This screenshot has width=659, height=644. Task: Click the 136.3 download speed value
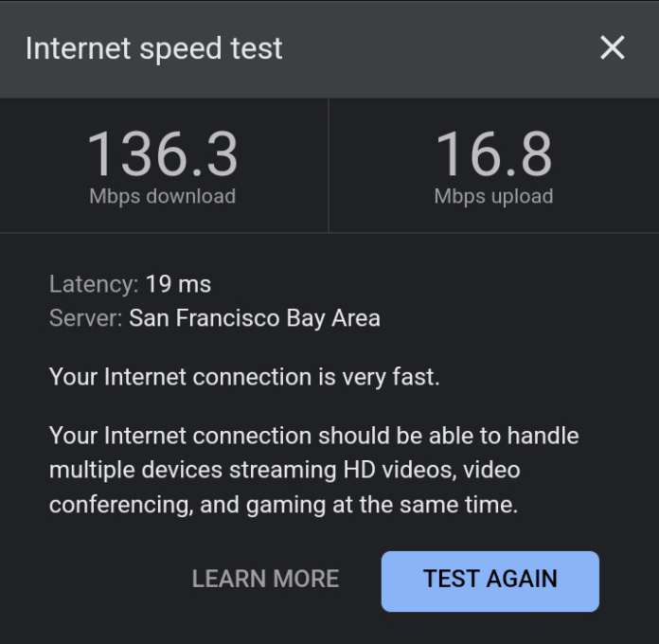(x=163, y=153)
